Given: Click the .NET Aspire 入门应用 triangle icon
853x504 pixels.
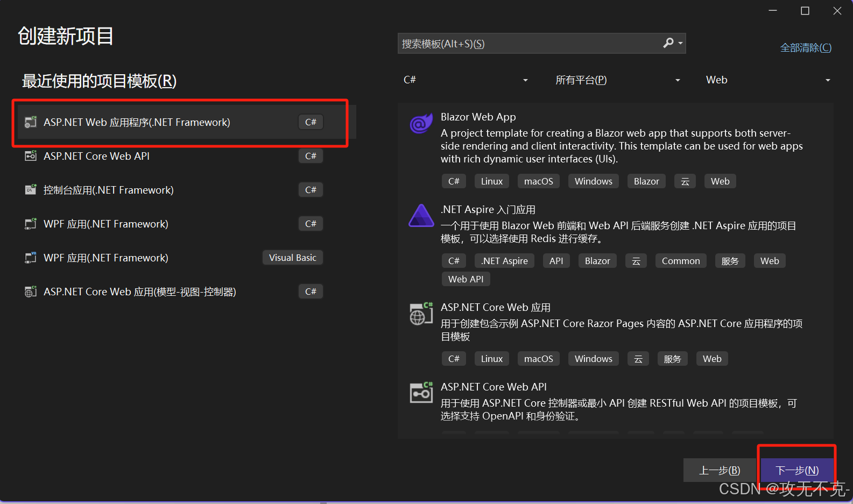Looking at the screenshot, I should [421, 216].
